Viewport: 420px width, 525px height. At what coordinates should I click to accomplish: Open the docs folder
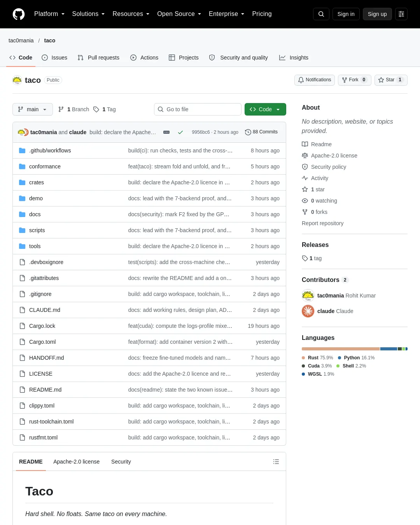pyautogui.click(x=35, y=214)
